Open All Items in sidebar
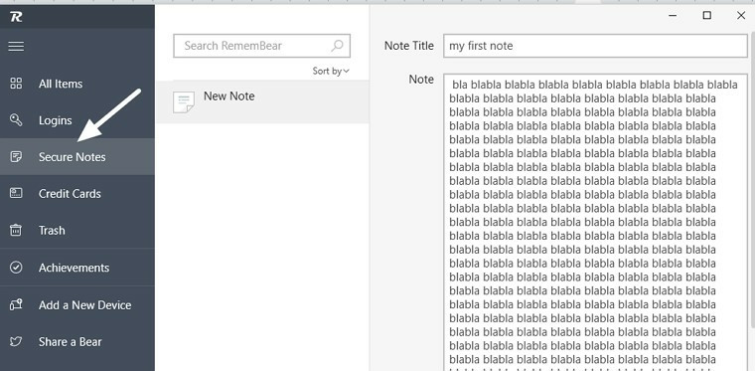The width and height of the screenshot is (755, 371). coord(77,84)
